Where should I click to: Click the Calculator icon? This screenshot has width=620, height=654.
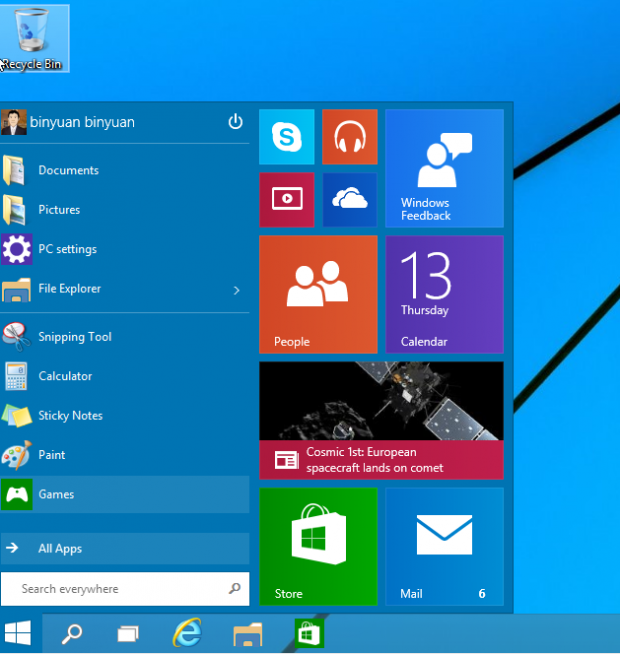tap(16, 376)
